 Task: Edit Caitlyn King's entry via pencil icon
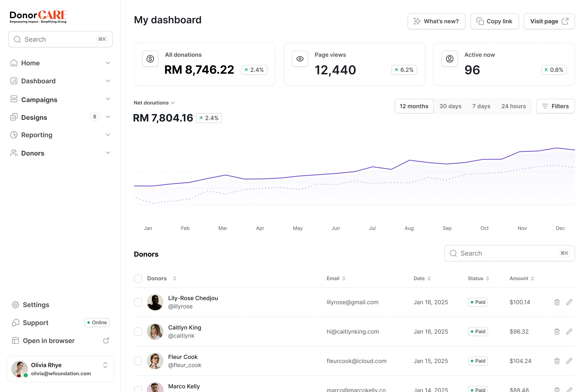(569, 331)
